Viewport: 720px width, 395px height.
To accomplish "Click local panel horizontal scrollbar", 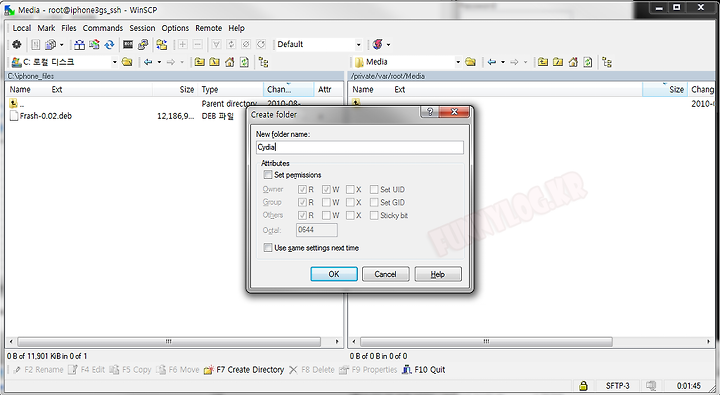I will 169,342.
